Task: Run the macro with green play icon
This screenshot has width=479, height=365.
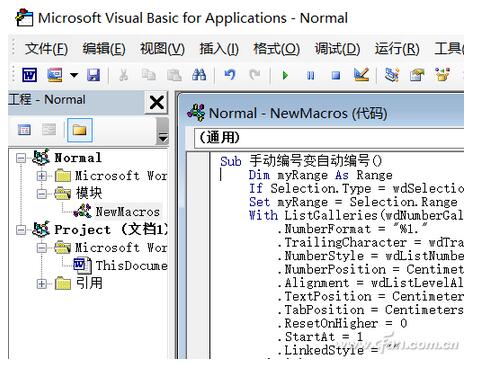Action: pyautogui.click(x=285, y=75)
